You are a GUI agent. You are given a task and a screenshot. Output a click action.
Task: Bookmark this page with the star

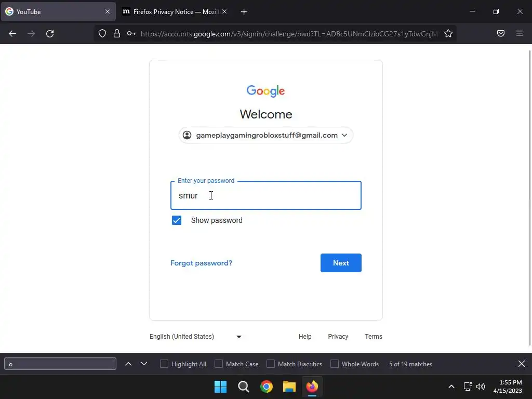448,33
